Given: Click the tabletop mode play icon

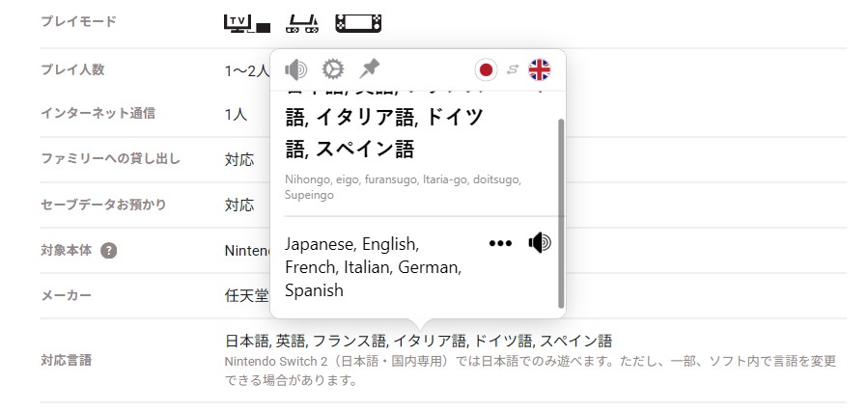Looking at the screenshot, I should click(302, 24).
